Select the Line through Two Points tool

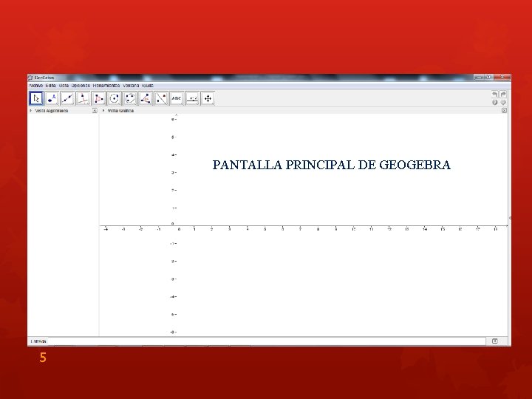coord(67,98)
